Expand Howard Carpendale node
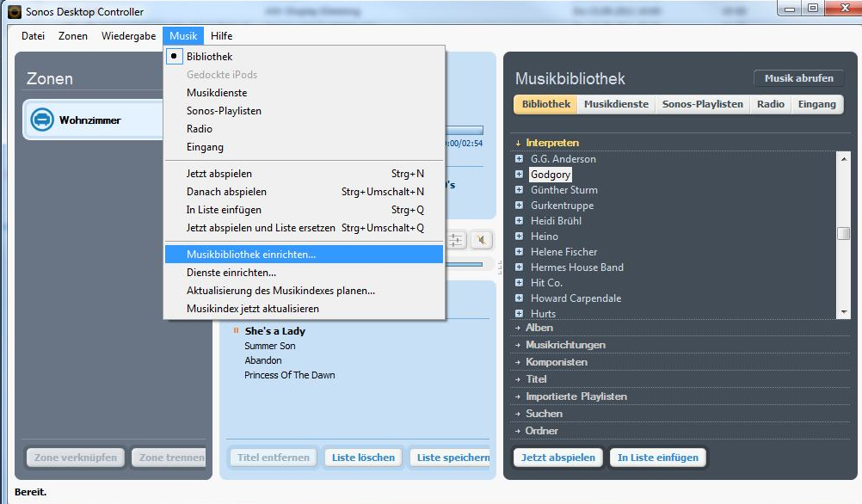 click(519, 298)
